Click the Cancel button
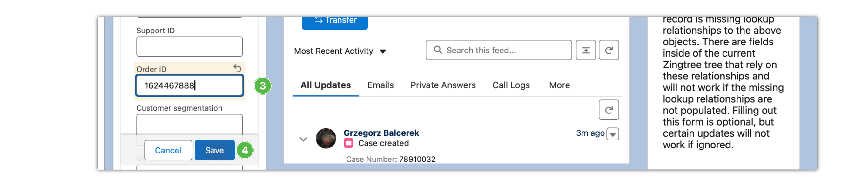 [168, 150]
